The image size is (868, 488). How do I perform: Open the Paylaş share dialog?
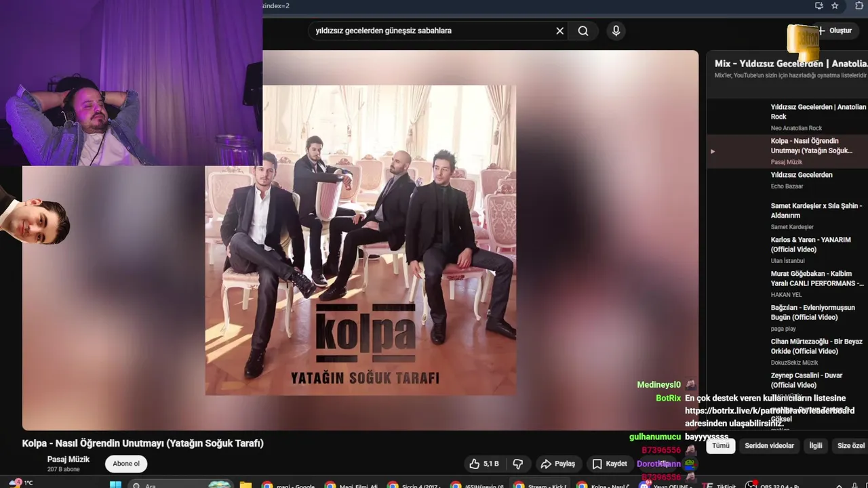click(x=557, y=464)
